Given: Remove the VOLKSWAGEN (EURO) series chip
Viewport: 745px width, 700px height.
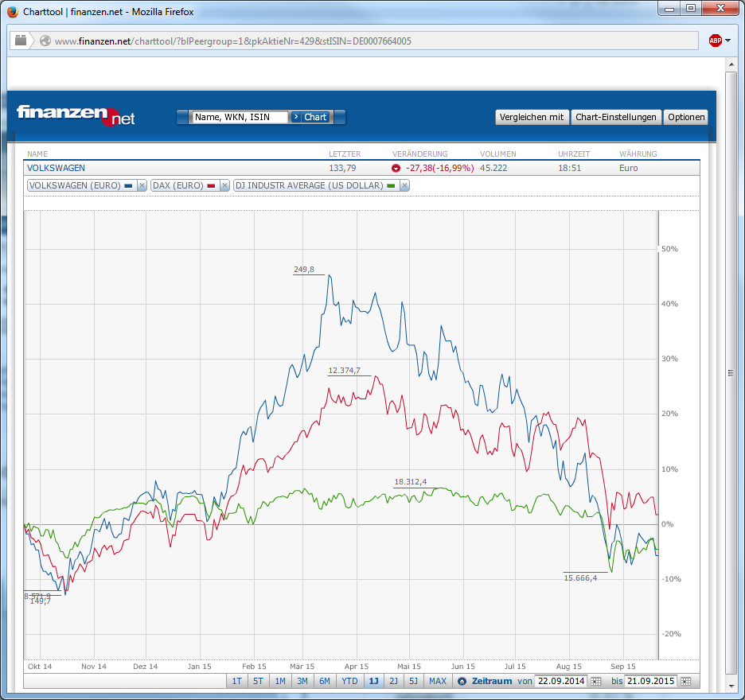Looking at the screenshot, I should 140,185.
